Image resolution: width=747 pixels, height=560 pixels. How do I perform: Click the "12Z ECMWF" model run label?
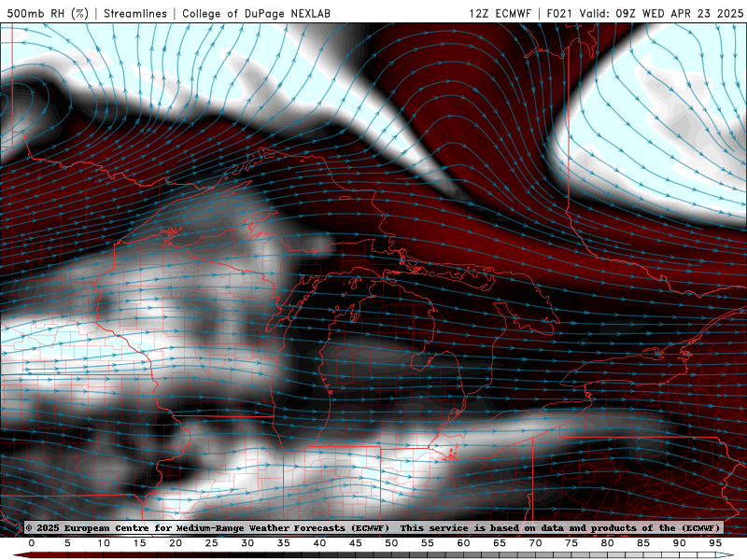click(x=500, y=13)
